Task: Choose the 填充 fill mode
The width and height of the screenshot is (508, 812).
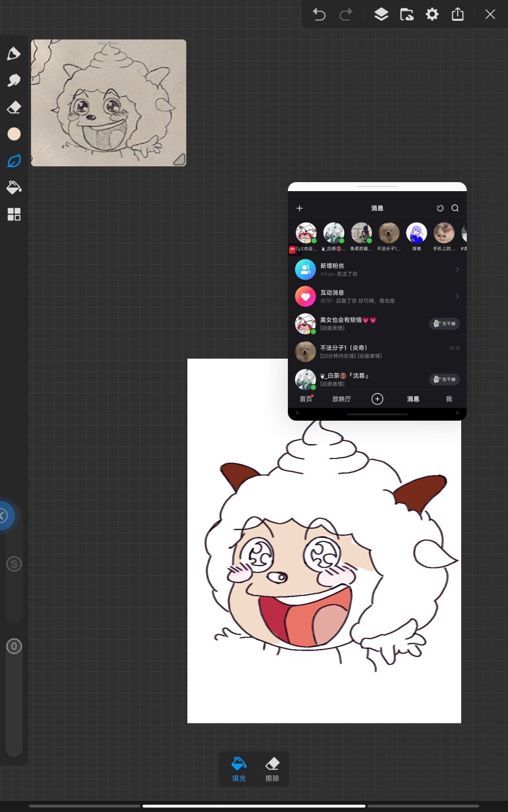Action: [239, 770]
